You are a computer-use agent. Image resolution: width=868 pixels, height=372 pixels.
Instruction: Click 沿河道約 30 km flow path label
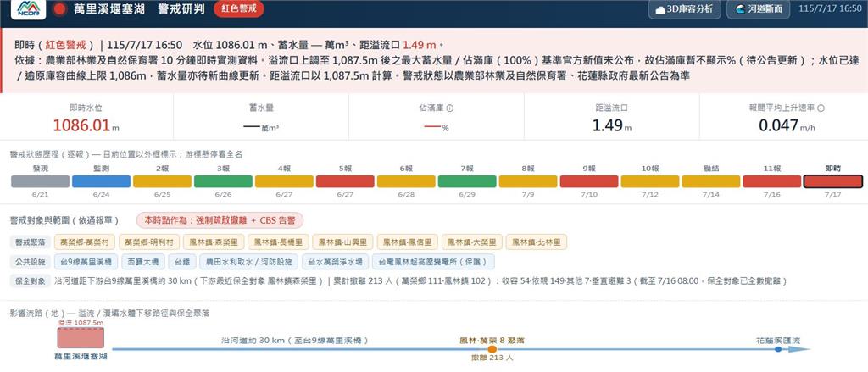[295, 341]
